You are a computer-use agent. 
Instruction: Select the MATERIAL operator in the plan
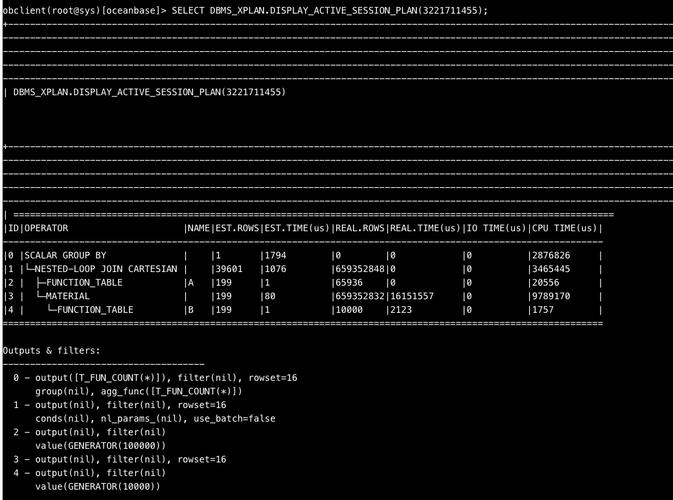67,296
